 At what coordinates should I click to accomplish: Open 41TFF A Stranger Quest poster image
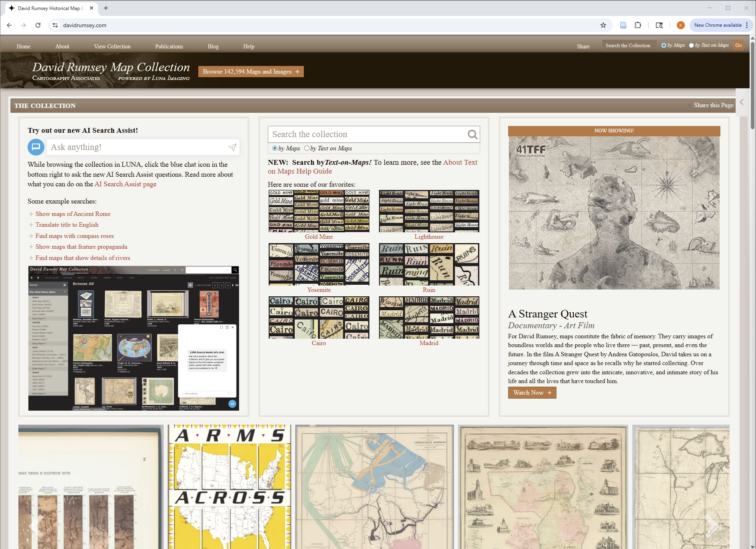(x=614, y=213)
